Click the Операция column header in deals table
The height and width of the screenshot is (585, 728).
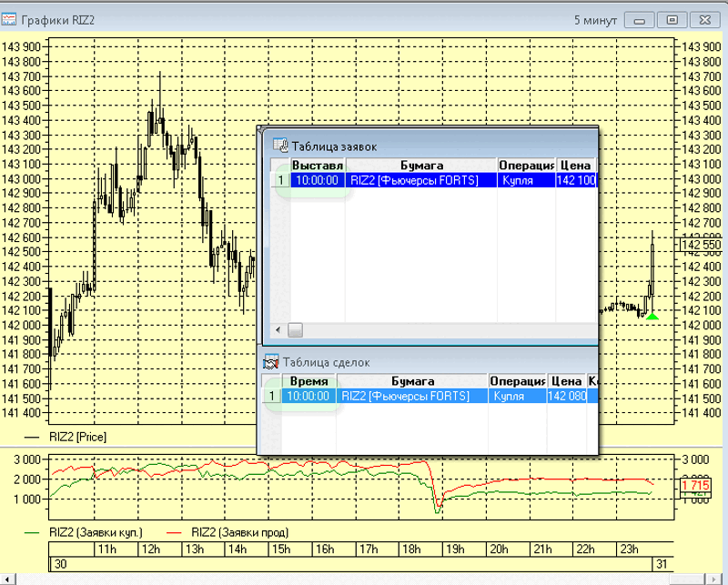[x=517, y=381]
